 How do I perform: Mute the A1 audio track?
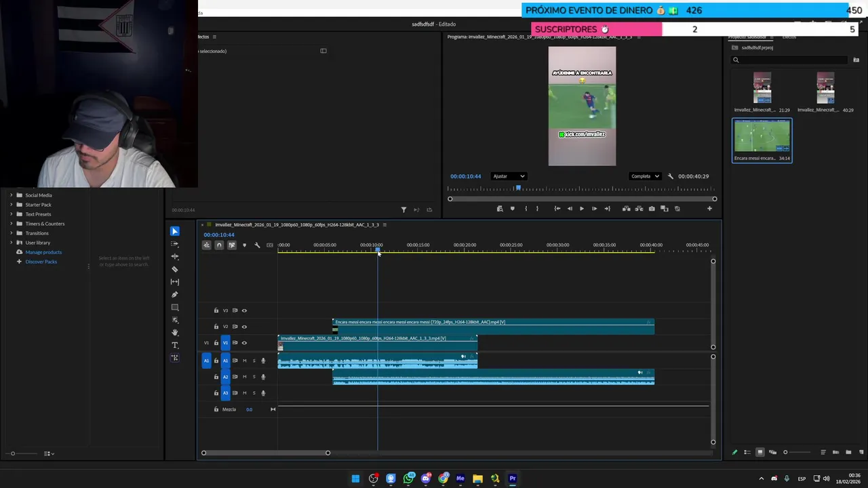click(x=245, y=361)
